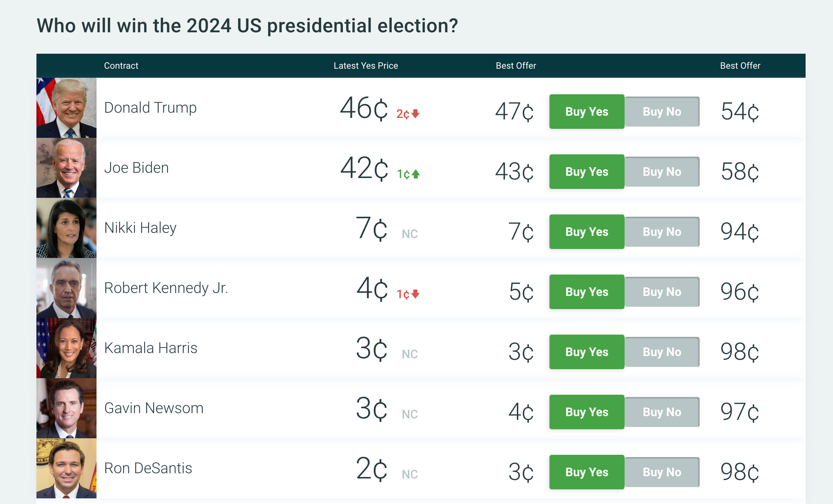Click the Kamala Harris contract name

[151, 348]
